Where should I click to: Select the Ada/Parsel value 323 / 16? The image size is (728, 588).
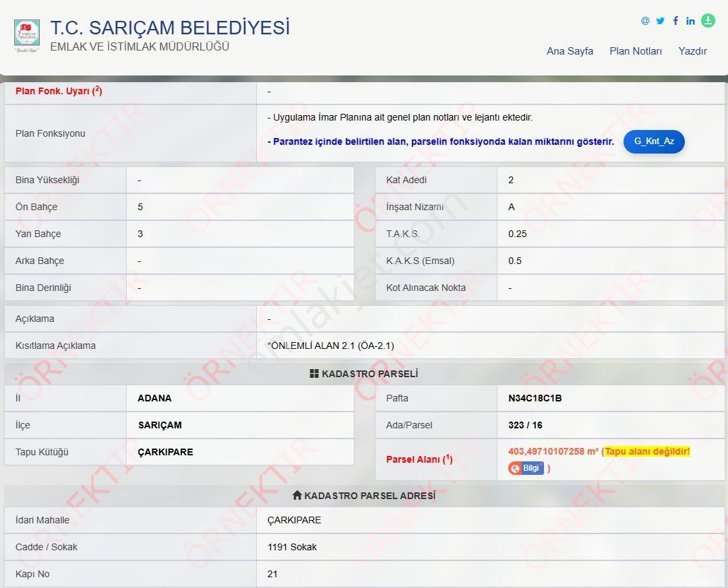525,425
